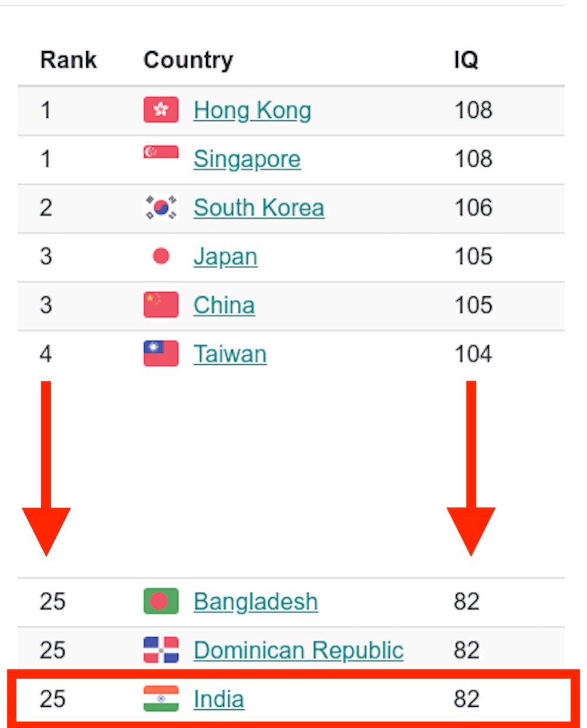Click the Rank column header
The image size is (587, 728).
point(69,60)
